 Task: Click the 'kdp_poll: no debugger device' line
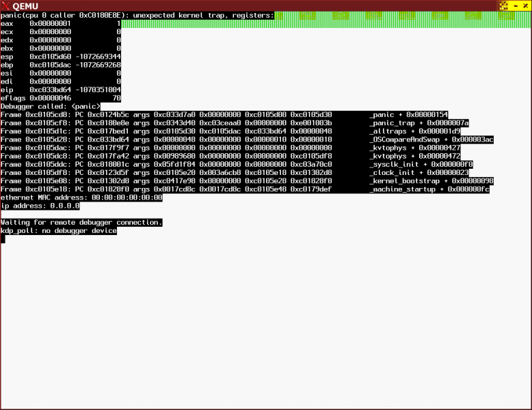click(x=58, y=231)
